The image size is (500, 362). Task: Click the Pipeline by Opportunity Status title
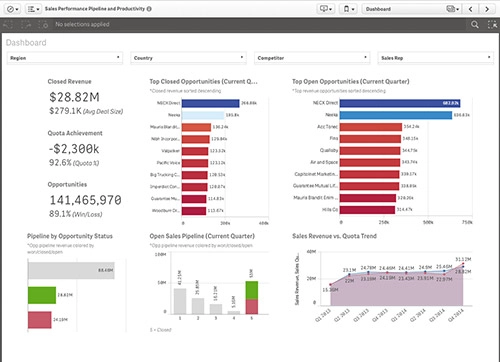tap(70, 236)
